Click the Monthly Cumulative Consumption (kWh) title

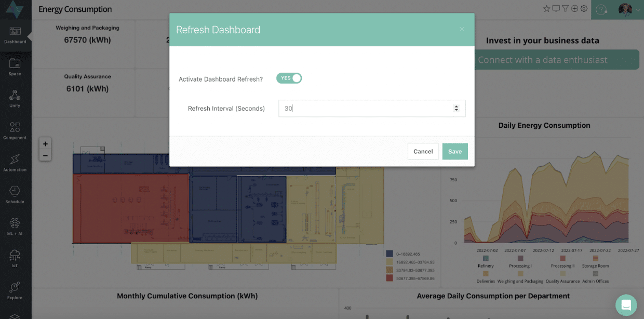click(187, 296)
